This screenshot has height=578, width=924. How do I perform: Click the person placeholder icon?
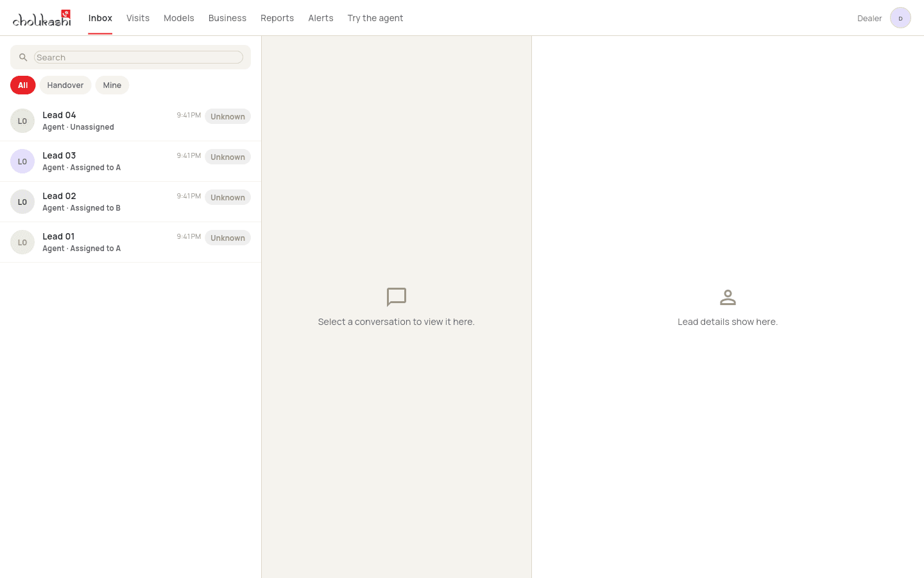pos(728,297)
